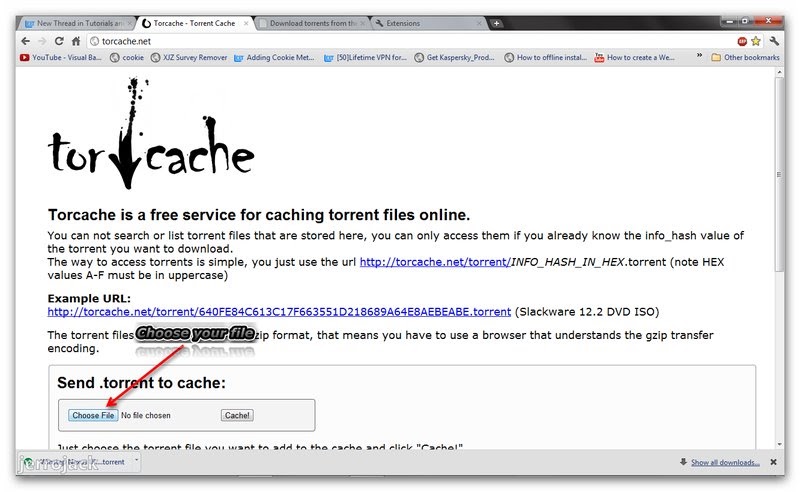Bookmark this page with the star icon
The image size is (800, 492).
756,41
